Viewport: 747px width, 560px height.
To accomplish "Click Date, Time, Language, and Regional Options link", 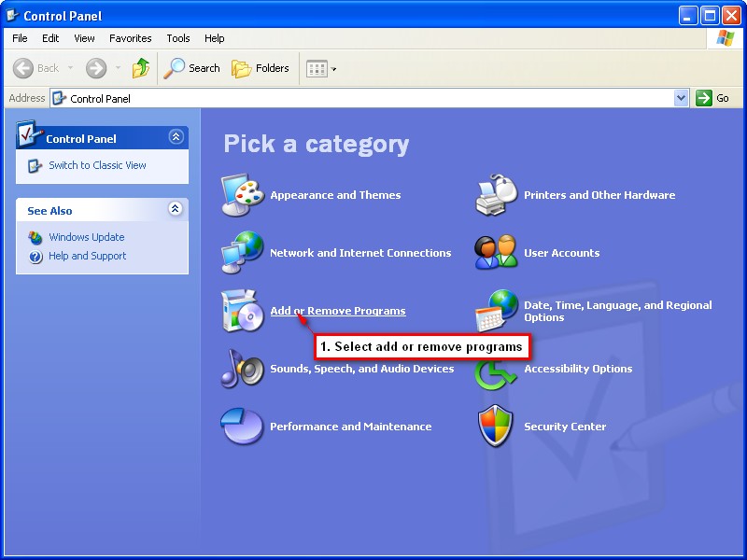I will pyautogui.click(x=618, y=311).
